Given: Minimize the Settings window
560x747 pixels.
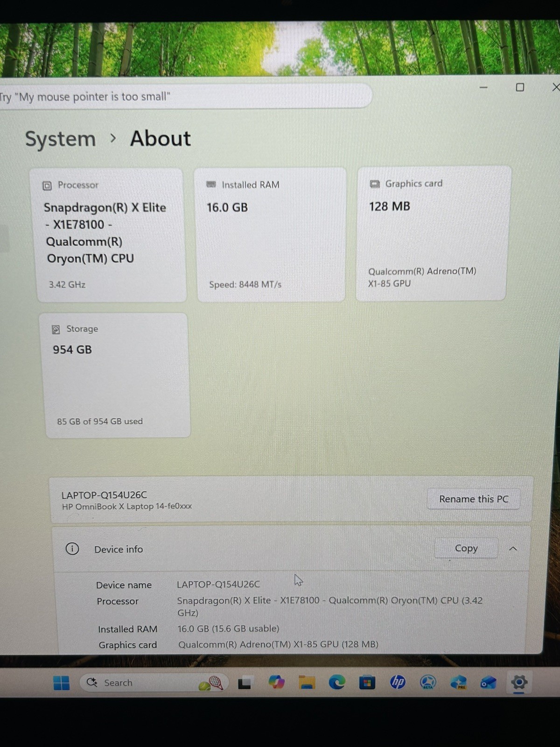Looking at the screenshot, I should (x=483, y=87).
